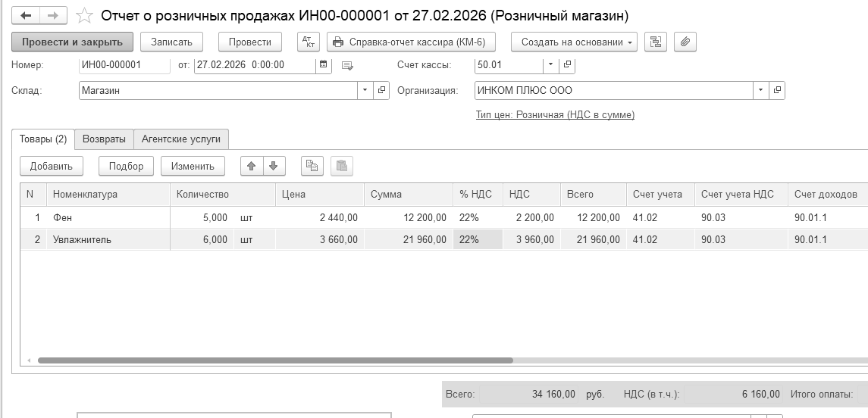The width and height of the screenshot is (868, 418).
Task: Click price cell 2 440,00
Action: [x=320, y=218]
